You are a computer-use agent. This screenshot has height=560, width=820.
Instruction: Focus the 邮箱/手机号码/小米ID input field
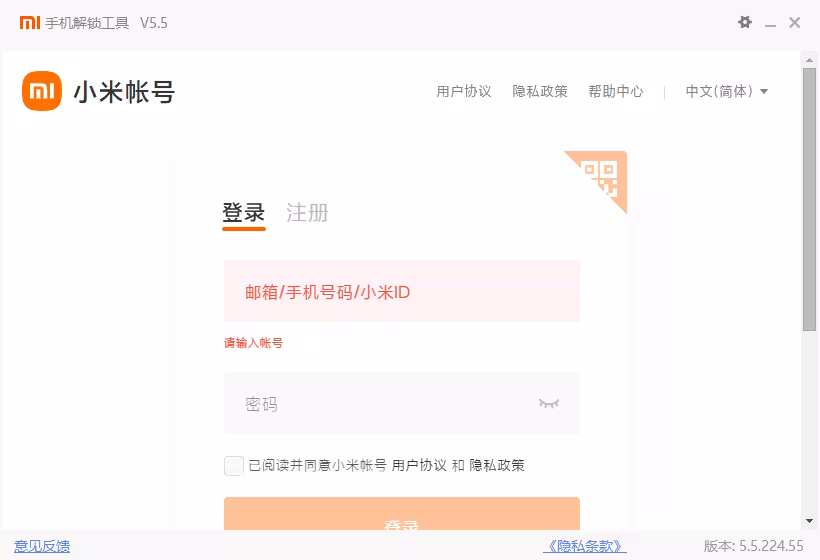(402, 292)
